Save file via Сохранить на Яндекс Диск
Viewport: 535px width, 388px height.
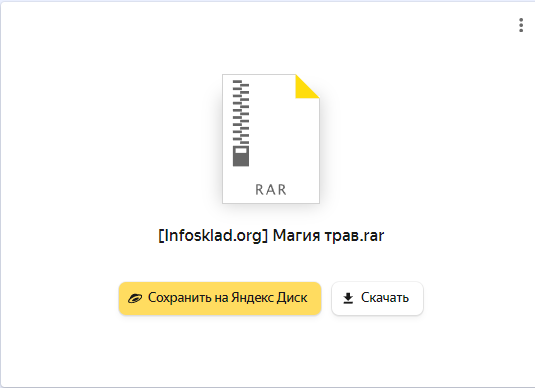[220, 298]
